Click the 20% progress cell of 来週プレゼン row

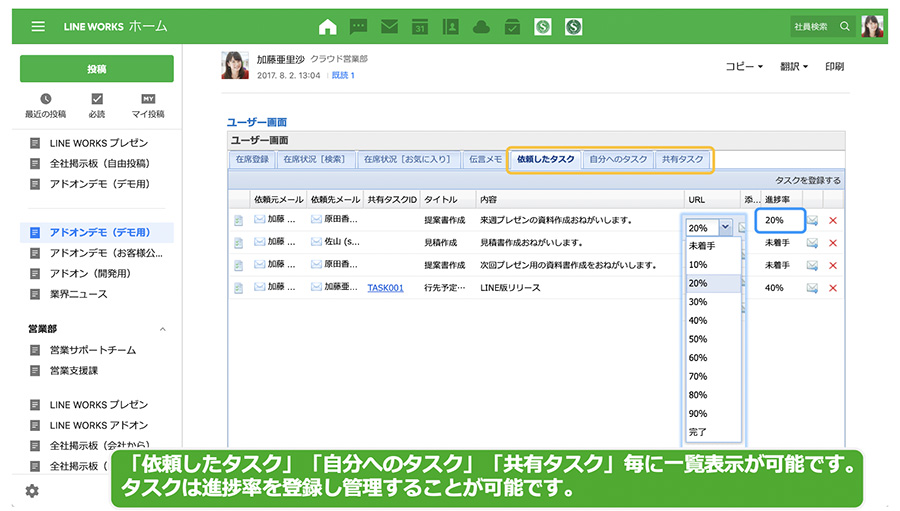(x=780, y=220)
